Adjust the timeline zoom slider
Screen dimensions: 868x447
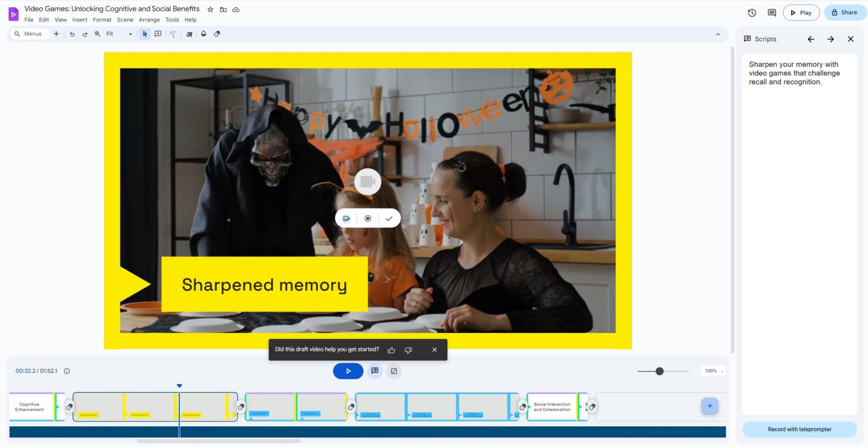pyautogui.click(x=659, y=371)
